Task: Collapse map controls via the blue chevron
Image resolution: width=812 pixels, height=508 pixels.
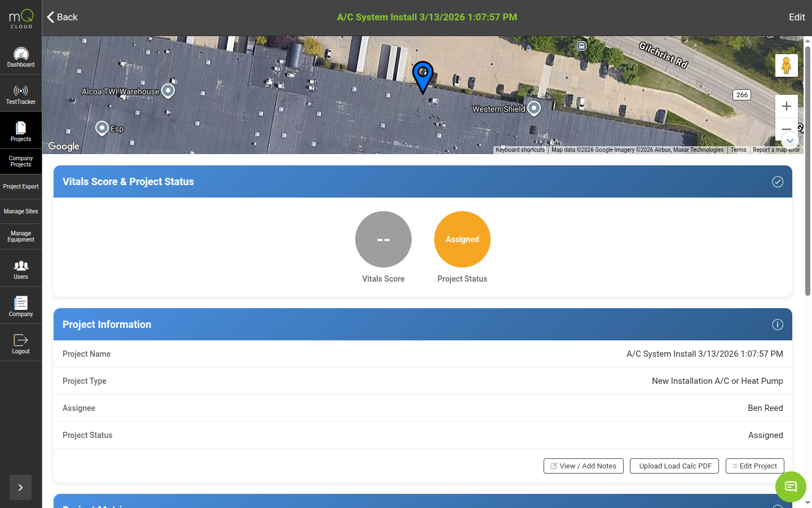Action: [789, 141]
